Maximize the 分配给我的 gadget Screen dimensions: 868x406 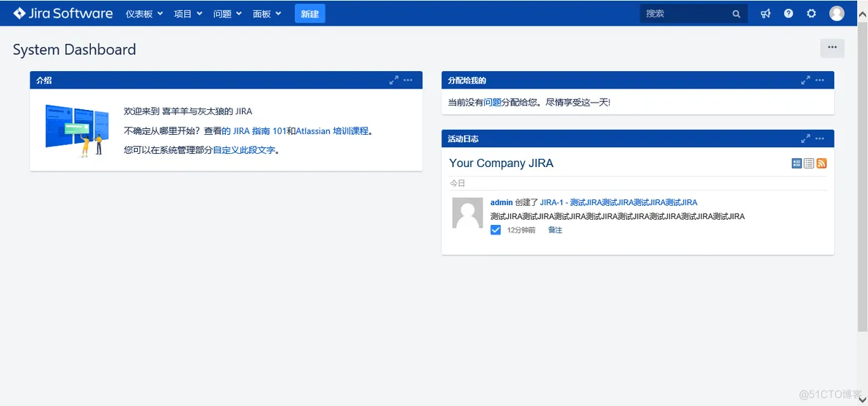806,80
